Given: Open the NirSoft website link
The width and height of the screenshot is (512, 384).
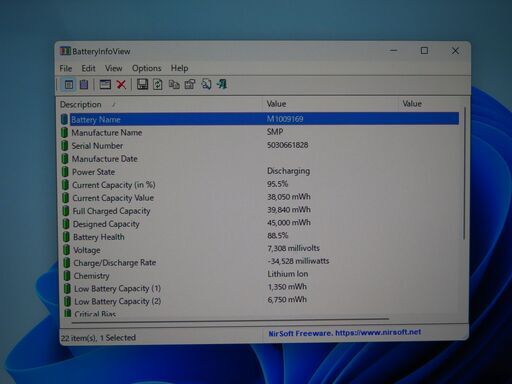Looking at the screenshot, I should click(x=345, y=333).
